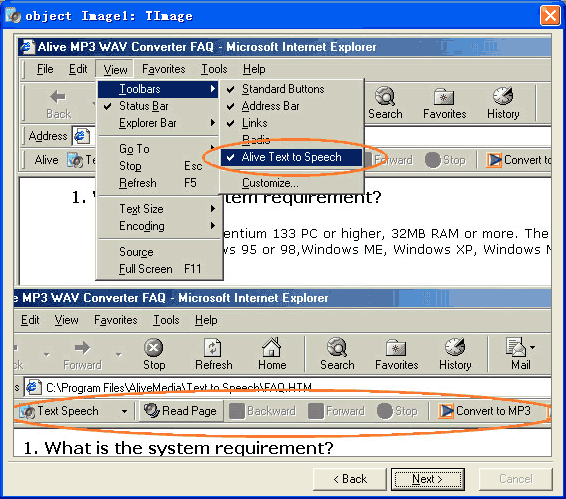
Task: Select Refresh F5 in View menu
Action: pos(157,183)
